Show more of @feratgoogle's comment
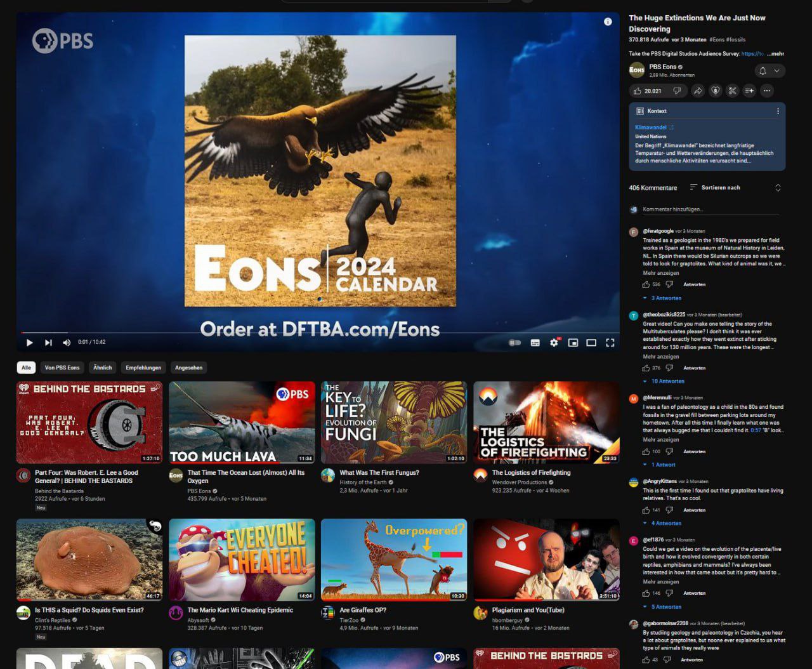 click(660, 273)
